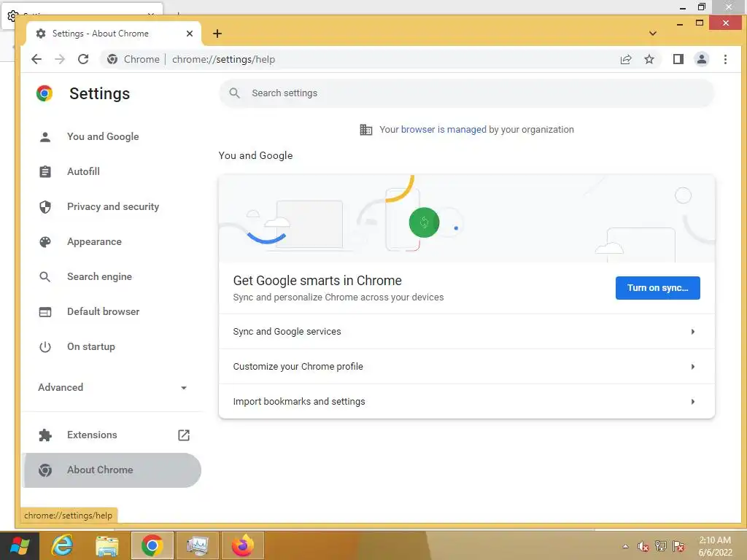Open Search engine settings

pos(112,276)
